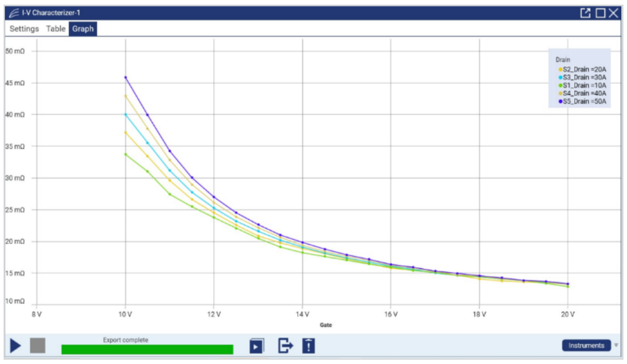
Task: Open the alert clipboard icon with exclamation
Action: tap(309, 346)
